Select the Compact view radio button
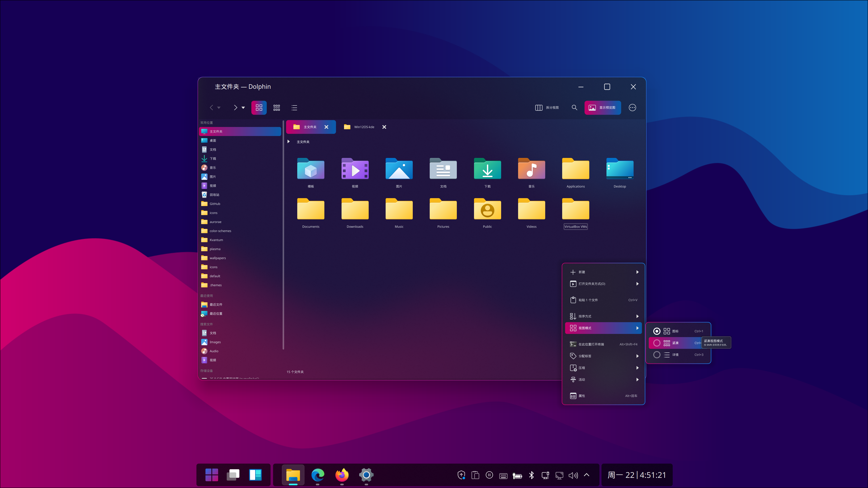 tap(656, 343)
